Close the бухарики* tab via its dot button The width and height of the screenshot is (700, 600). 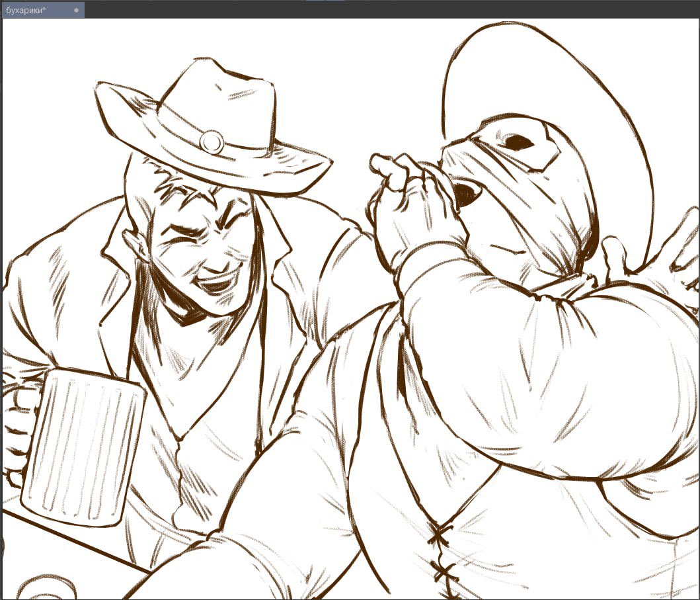point(76,11)
